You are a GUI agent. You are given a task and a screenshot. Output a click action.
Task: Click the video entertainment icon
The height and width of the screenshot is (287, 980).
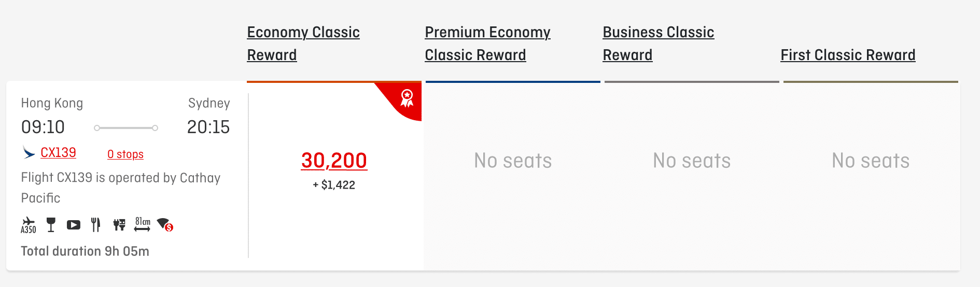coord(74,225)
